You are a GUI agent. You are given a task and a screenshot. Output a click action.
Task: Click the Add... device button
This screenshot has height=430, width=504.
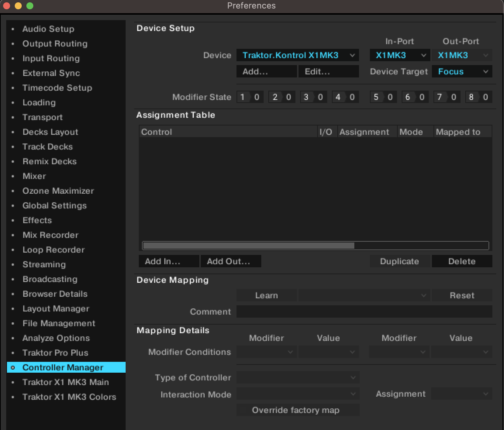266,71
